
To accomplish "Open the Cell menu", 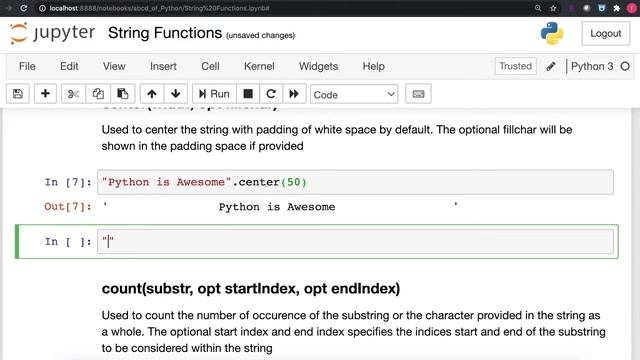I will pyautogui.click(x=210, y=66).
